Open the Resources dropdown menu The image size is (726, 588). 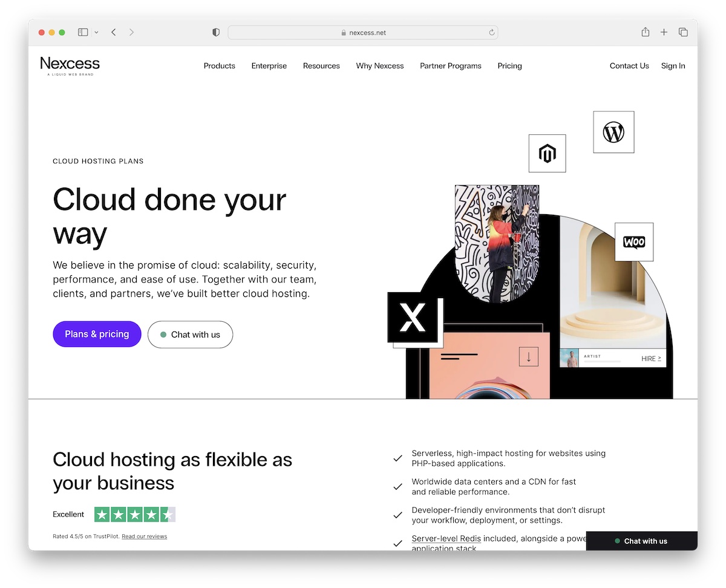(x=321, y=66)
